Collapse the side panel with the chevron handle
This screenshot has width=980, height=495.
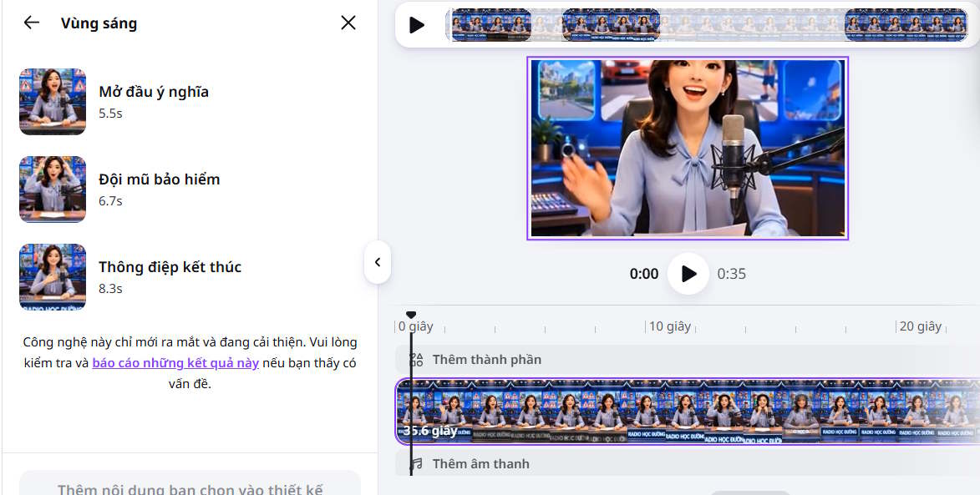tap(378, 262)
